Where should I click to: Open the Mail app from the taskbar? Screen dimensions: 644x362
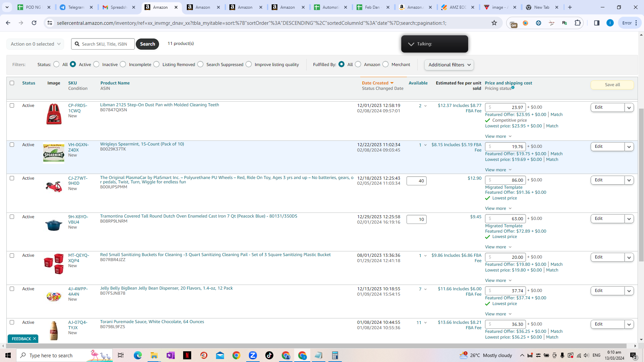tap(220, 355)
